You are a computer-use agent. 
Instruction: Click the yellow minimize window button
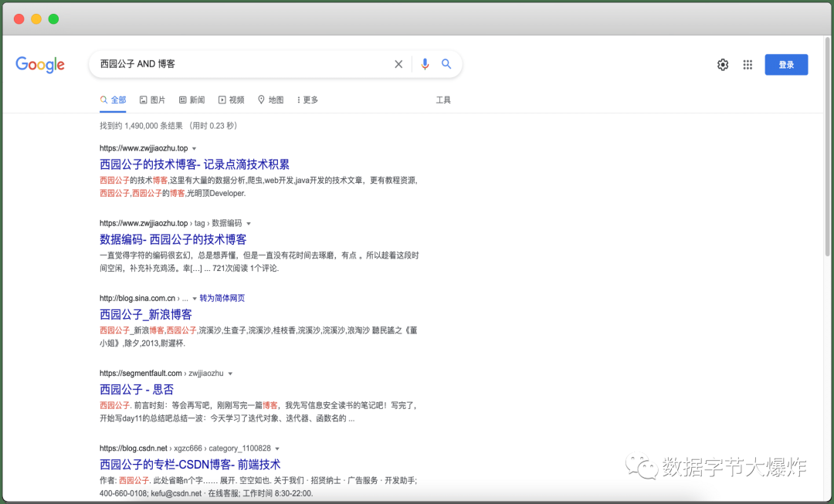(36, 19)
